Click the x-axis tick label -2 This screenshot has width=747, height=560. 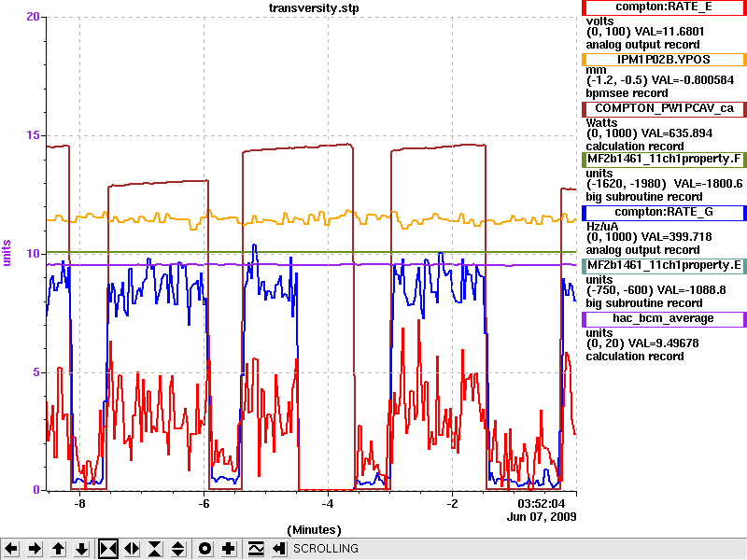click(452, 504)
